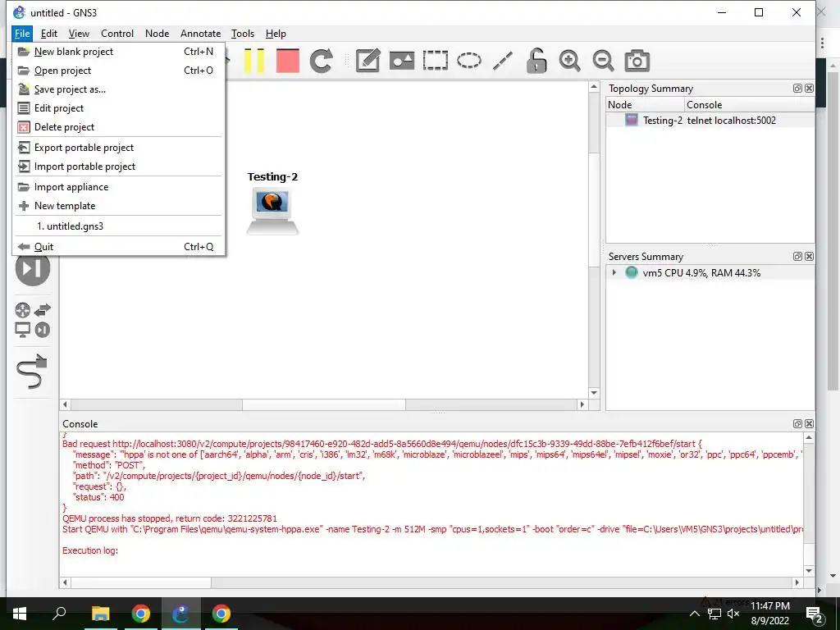This screenshot has height=630, width=840.
Task: Select vm5 CPU 4.9%, RAM 44.3% row
Action: (710, 272)
